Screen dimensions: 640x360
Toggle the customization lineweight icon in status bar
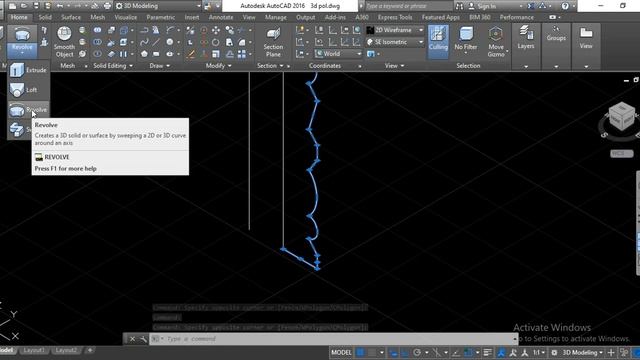487,352
